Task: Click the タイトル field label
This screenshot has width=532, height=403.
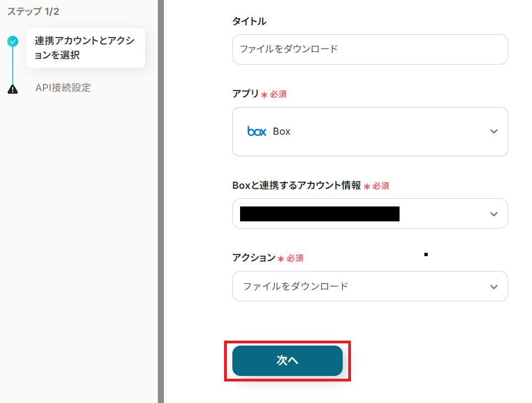Action: 249,22
